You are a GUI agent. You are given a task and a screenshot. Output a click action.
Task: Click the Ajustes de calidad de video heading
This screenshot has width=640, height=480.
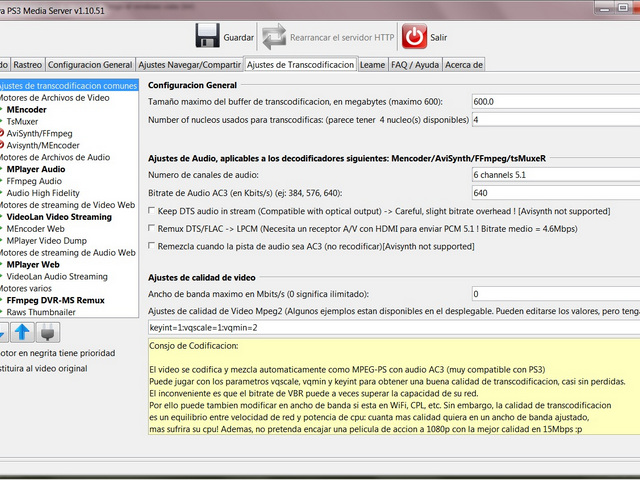point(202,278)
